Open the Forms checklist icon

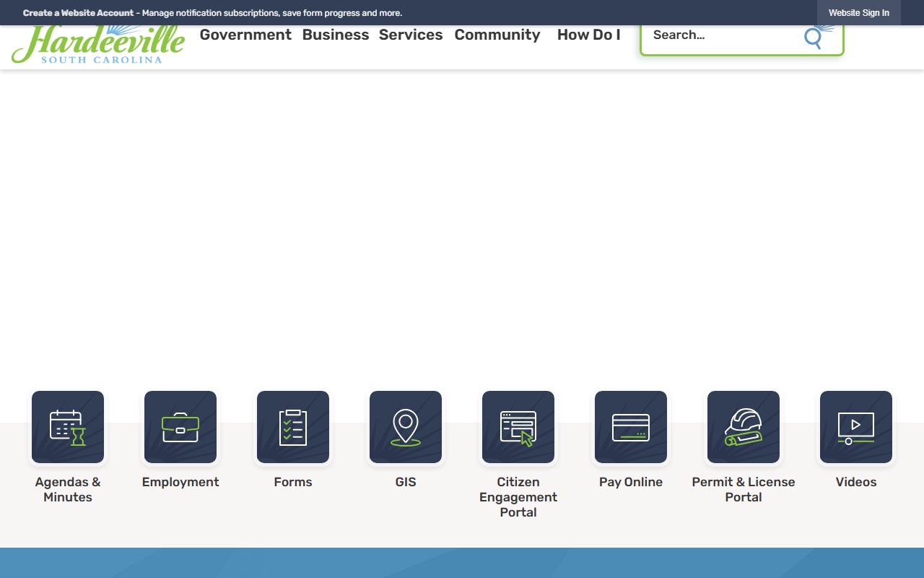click(293, 427)
